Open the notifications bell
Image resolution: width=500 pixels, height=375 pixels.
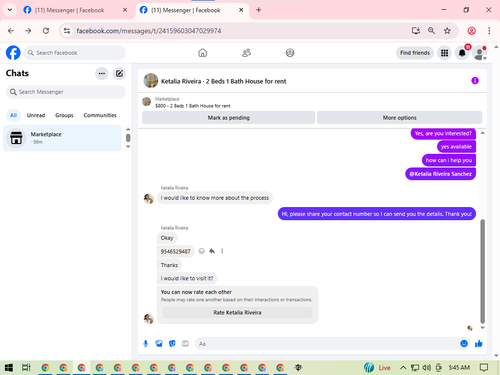click(462, 53)
